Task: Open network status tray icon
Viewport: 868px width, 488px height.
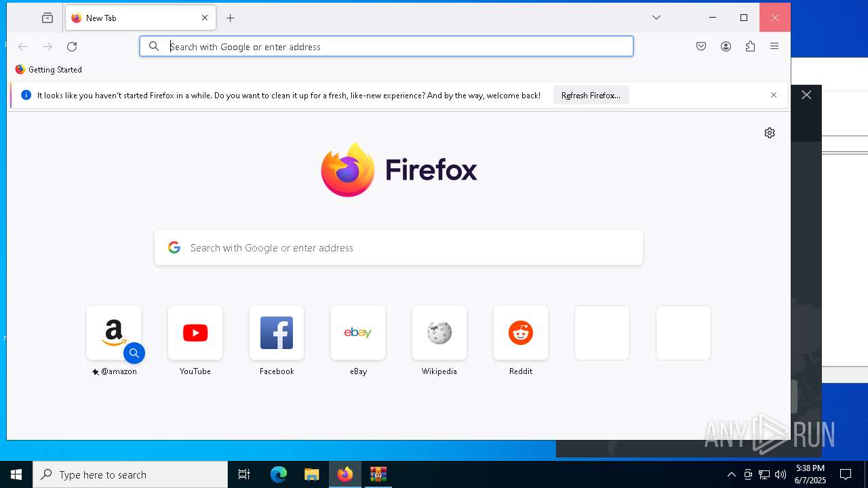Action: [764, 474]
